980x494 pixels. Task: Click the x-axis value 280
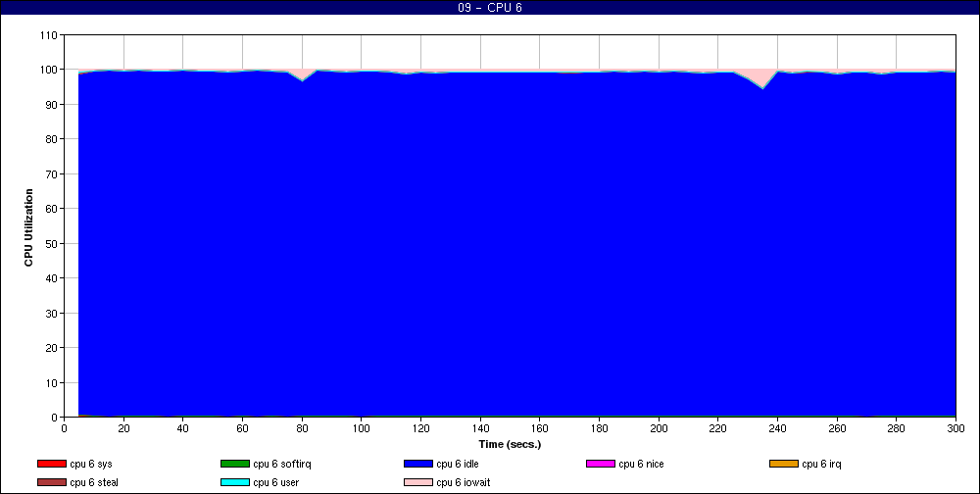click(x=897, y=428)
